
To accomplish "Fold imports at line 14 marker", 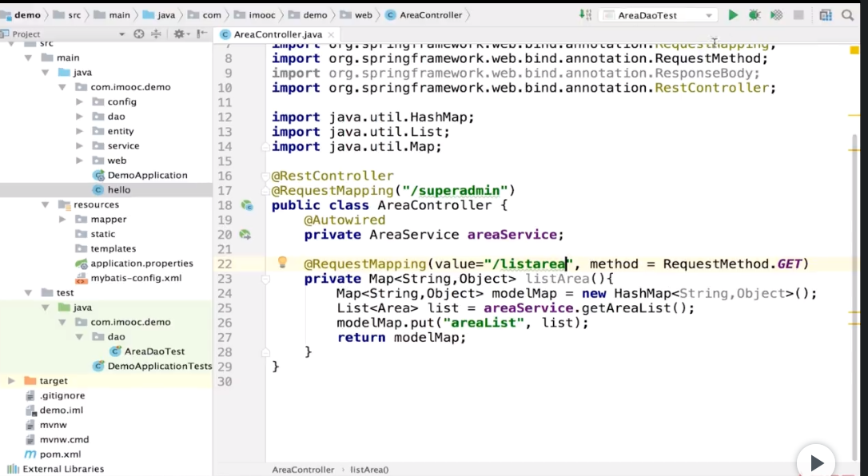I will point(265,147).
